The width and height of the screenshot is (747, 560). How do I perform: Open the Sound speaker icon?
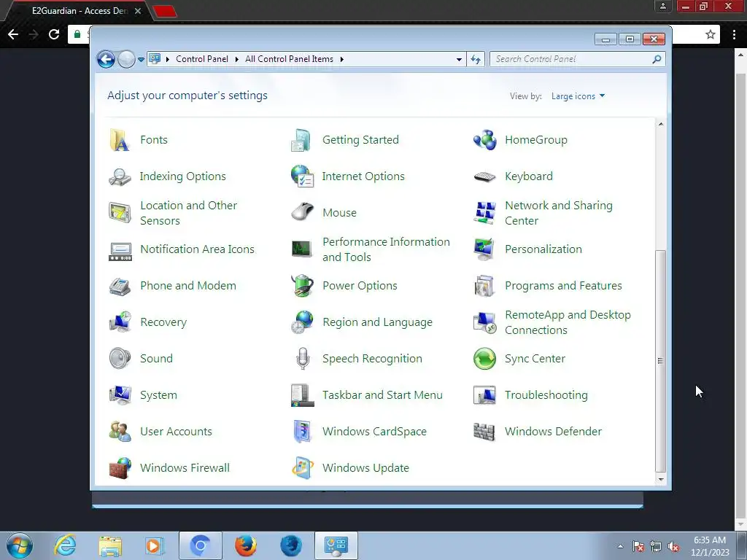point(120,359)
